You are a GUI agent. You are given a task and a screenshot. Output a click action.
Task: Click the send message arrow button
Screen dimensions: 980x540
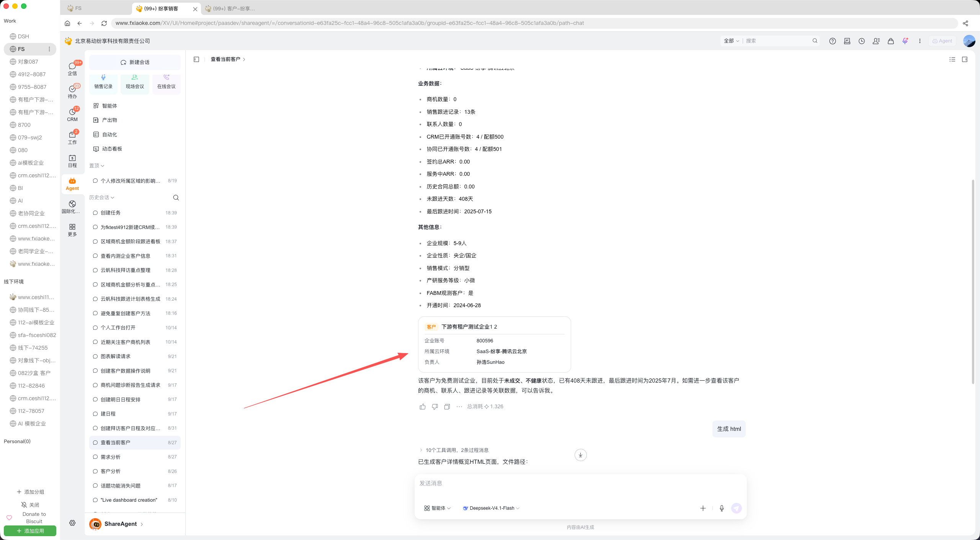737,508
